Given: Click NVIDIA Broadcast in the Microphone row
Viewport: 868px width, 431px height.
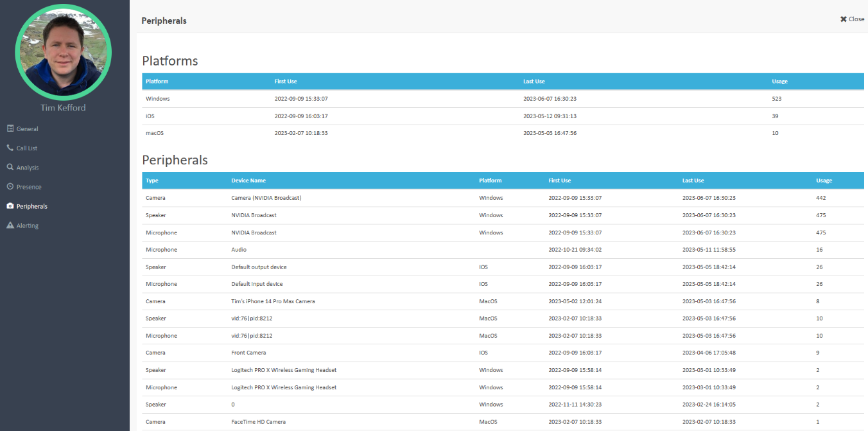Looking at the screenshot, I should click(254, 233).
